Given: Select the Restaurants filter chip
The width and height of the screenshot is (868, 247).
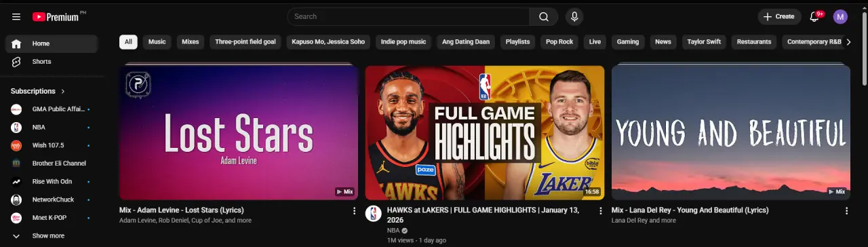Looking at the screenshot, I should [x=754, y=42].
